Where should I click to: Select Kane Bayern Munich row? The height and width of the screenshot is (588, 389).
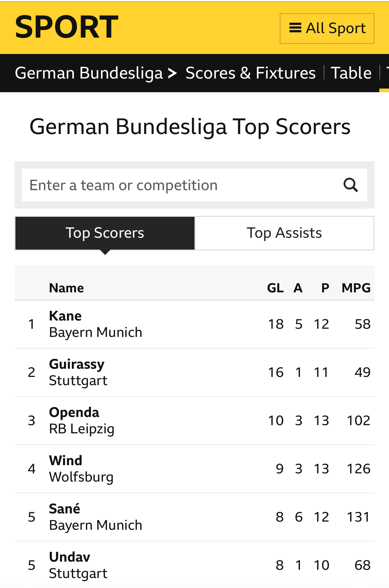(x=194, y=324)
